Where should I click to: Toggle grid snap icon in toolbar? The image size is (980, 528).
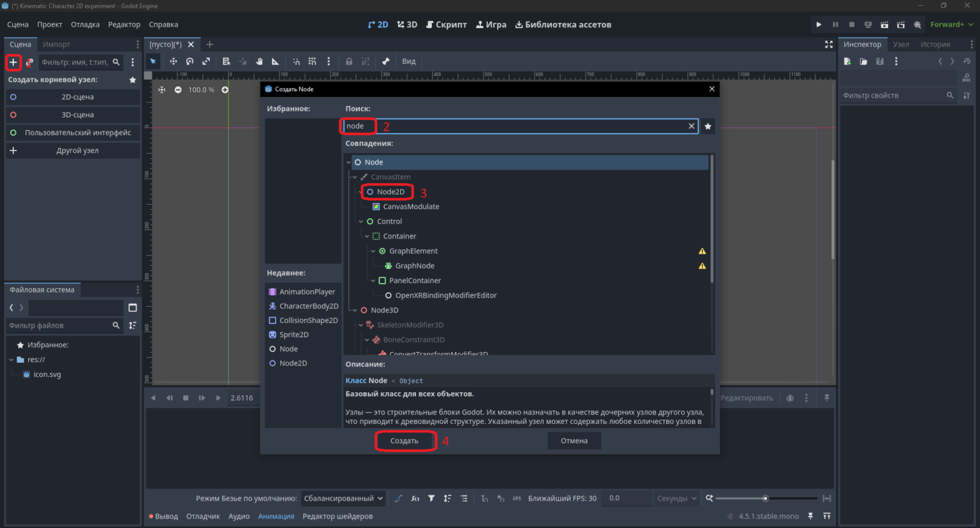pyautogui.click(x=312, y=61)
